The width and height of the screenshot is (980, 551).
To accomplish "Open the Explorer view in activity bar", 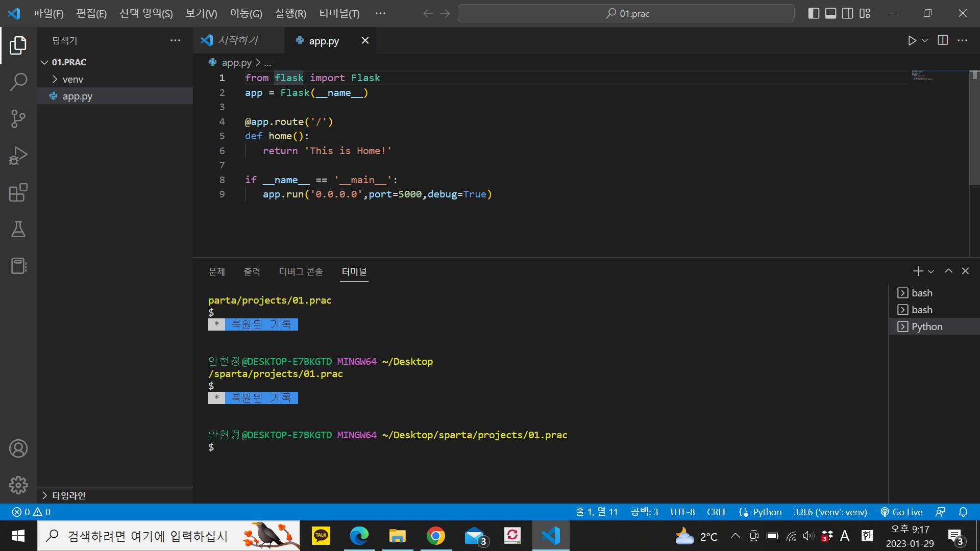I will point(18,45).
